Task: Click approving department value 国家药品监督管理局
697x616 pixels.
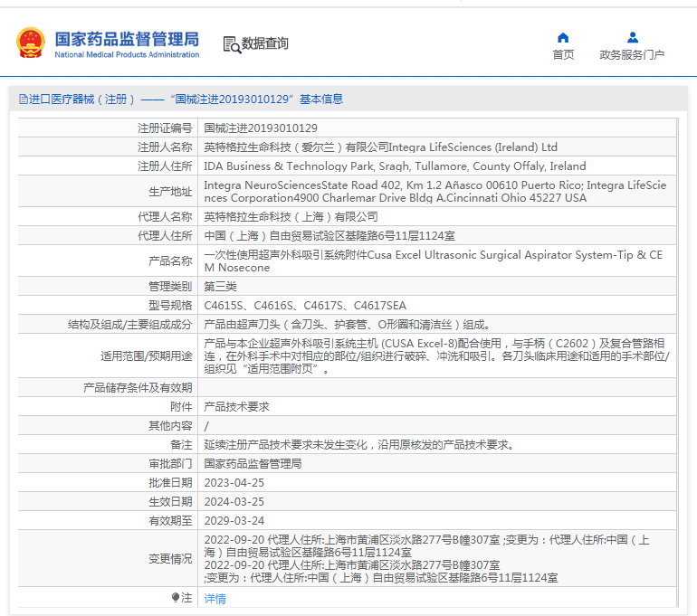Action: tap(253, 464)
